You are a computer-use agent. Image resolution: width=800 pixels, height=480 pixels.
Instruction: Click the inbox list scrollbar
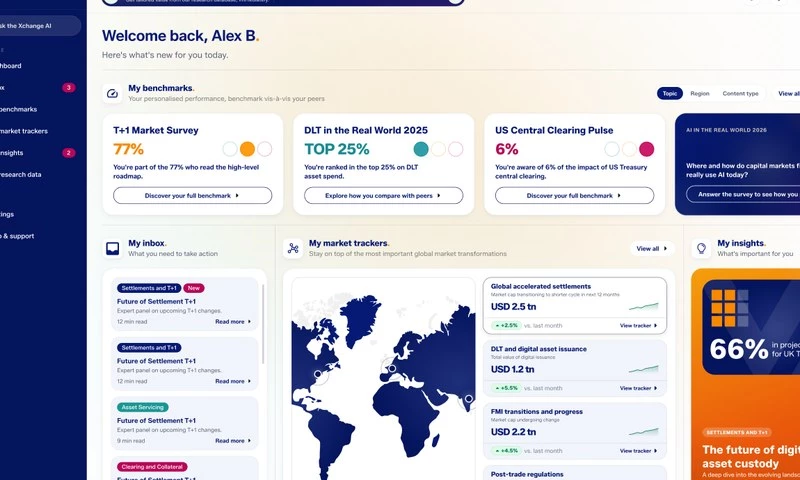(x=263, y=324)
